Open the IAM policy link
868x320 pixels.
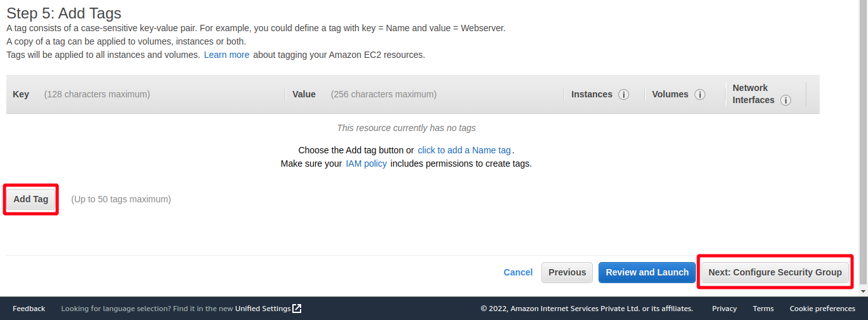[366, 163]
